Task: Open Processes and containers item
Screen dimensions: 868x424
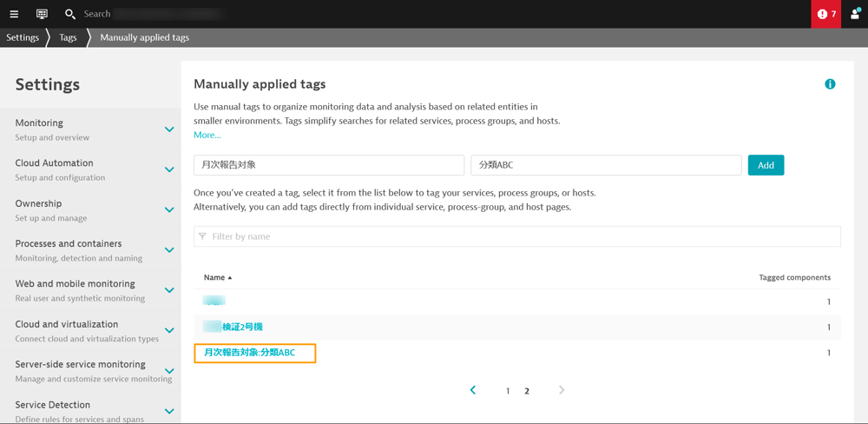Action: pos(90,250)
